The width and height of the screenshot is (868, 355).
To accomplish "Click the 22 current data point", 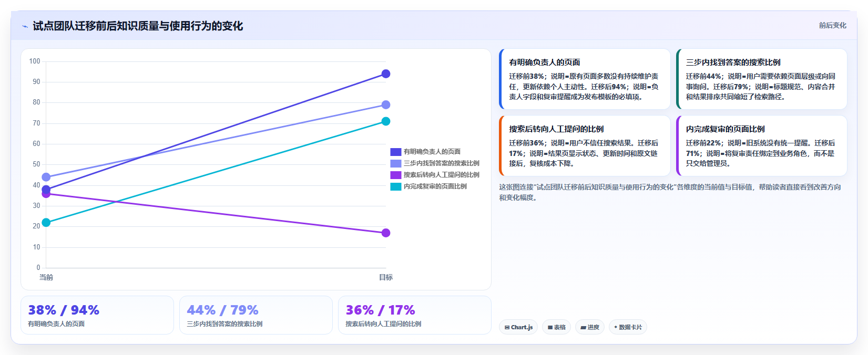I will 46,223.
